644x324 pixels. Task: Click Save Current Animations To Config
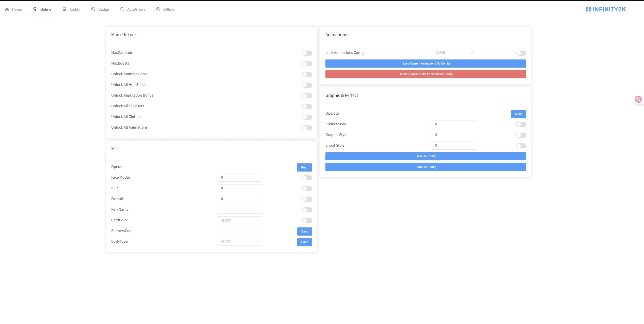point(426,63)
